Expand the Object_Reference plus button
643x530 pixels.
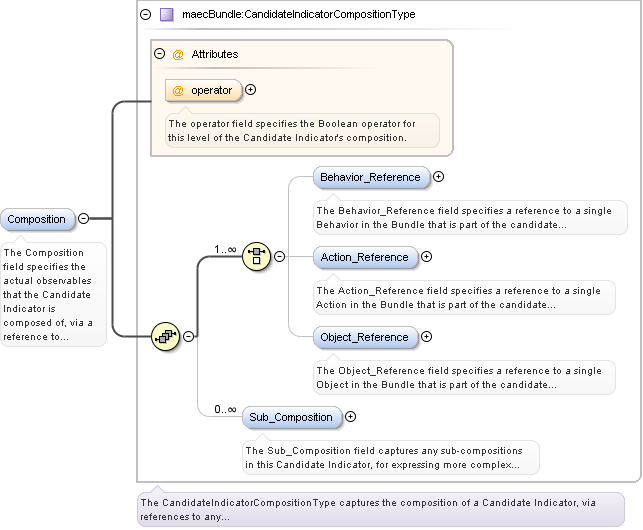(x=426, y=337)
